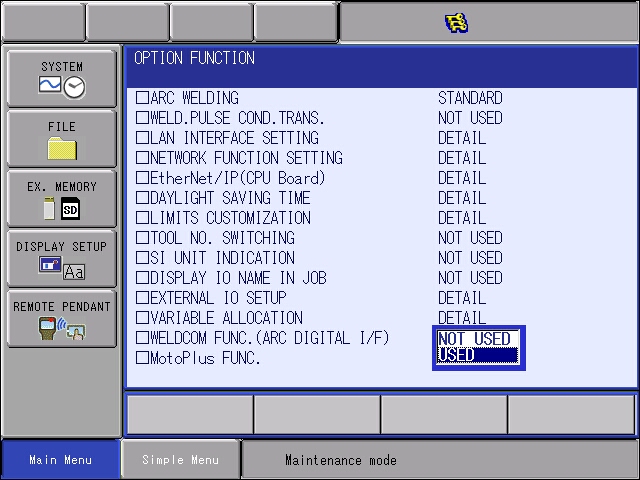Open TOOL NO. SWITCHING NOT USED value
Image resolution: width=640 pixels, height=480 pixels.
(x=470, y=238)
